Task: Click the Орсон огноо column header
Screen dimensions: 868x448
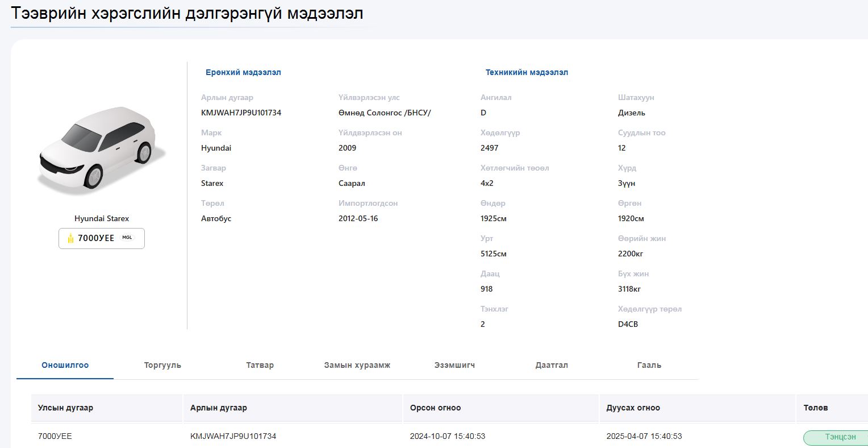Action: point(435,408)
